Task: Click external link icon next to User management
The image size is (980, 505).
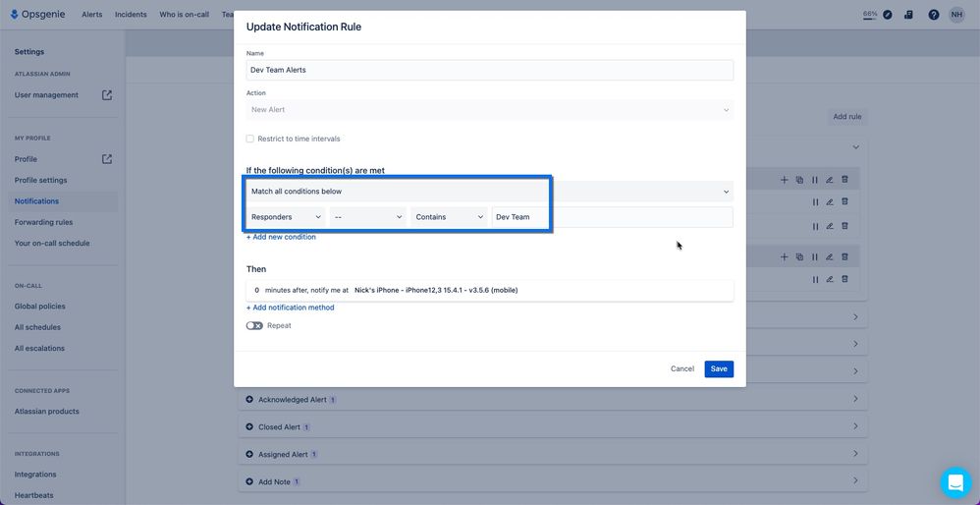Action: 107,95
